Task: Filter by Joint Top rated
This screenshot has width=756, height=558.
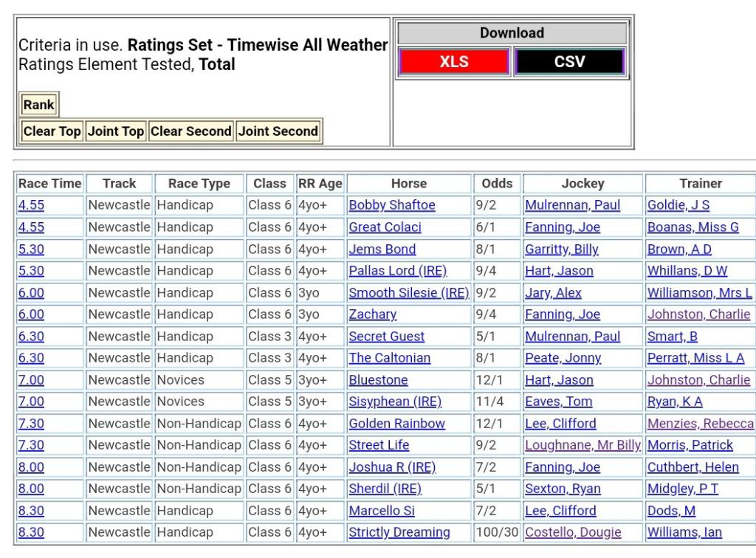Action: coord(116,131)
